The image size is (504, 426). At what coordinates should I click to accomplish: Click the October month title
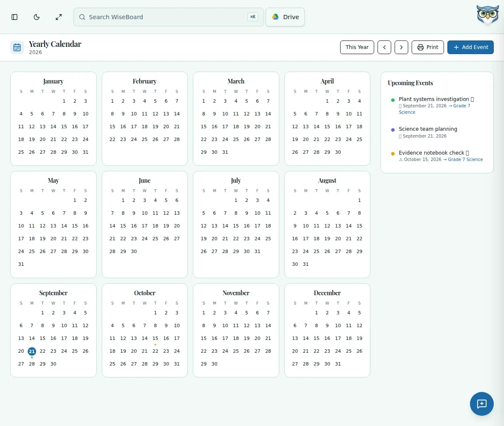coord(145,293)
